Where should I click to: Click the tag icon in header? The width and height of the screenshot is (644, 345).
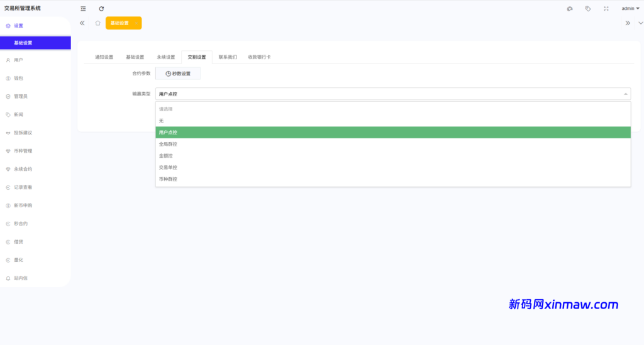coord(587,9)
